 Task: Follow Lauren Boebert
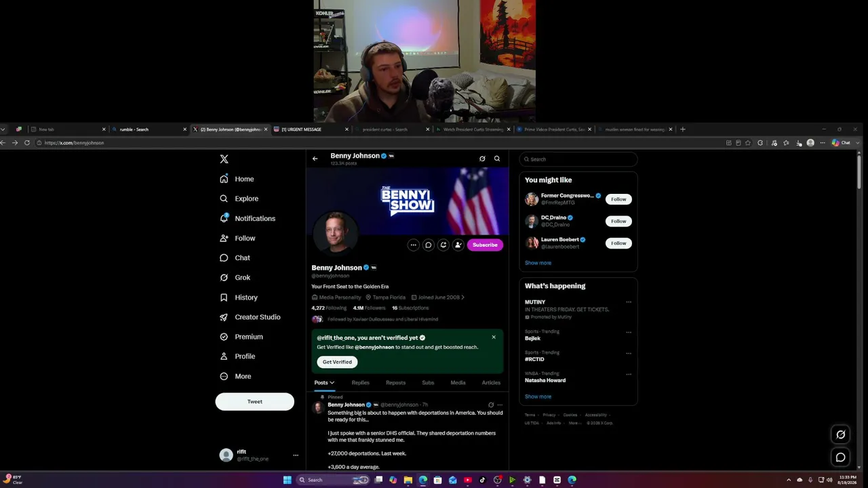point(618,243)
